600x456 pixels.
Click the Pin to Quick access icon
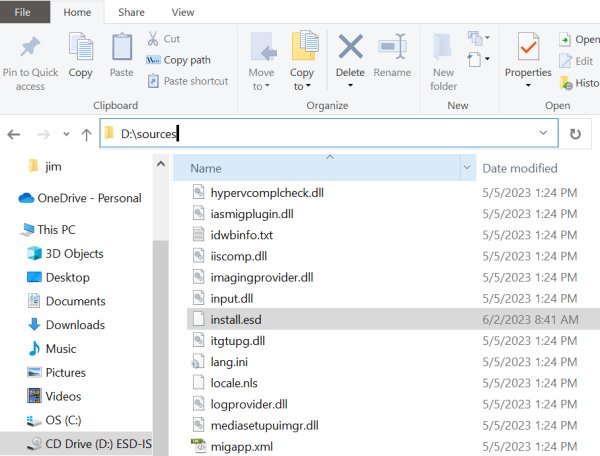[30, 48]
